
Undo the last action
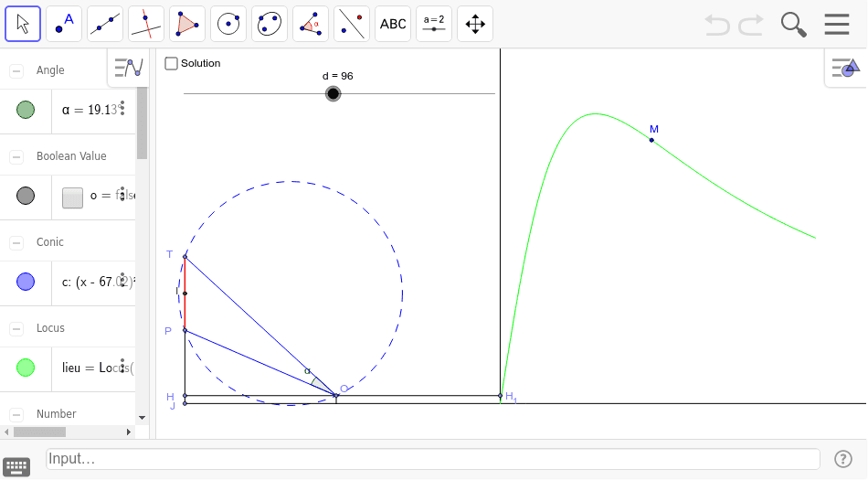(x=717, y=25)
